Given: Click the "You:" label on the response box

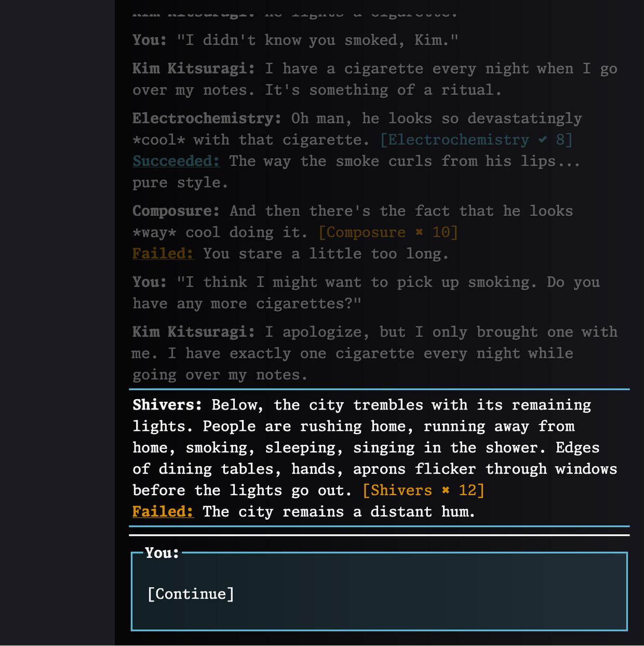Looking at the screenshot, I should pyautogui.click(x=162, y=553).
